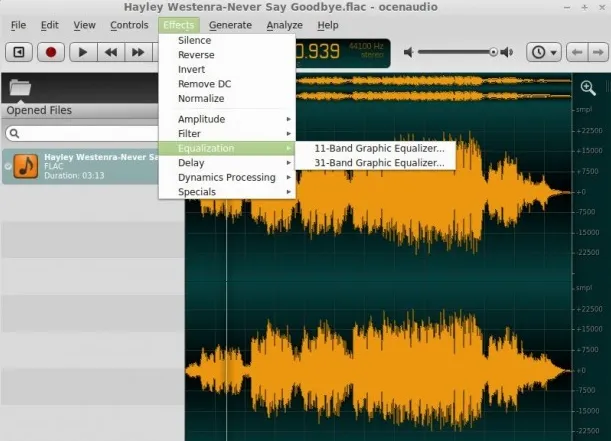Select the Equalization submenu entry
Image resolution: width=611 pixels, height=441 pixels.
(x=227, y=148)
